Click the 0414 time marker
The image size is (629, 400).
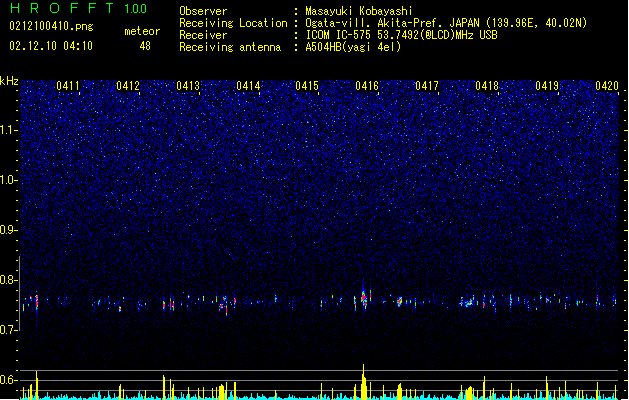point(248,86)
